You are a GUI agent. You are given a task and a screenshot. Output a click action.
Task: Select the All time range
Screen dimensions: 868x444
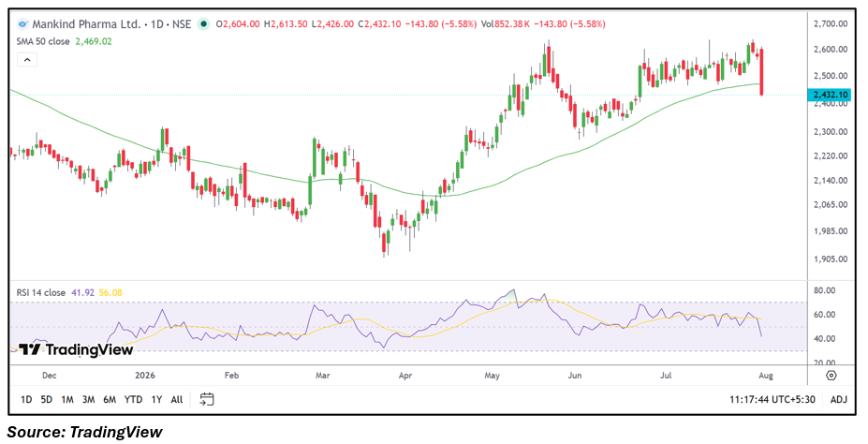click(x=177, y=399)
